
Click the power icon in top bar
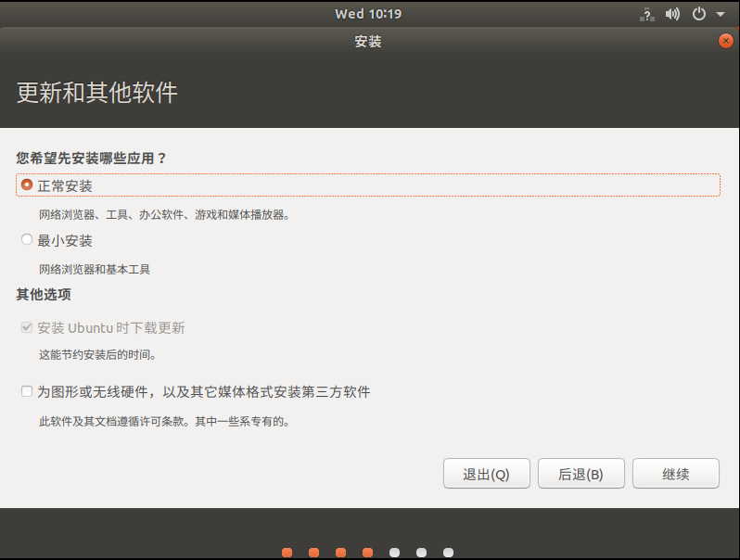tap(699, 14)
